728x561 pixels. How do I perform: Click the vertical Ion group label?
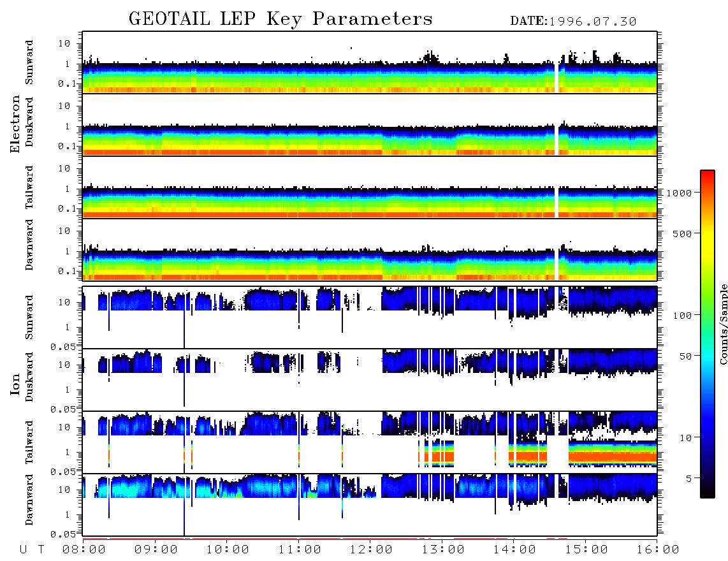pyautogui.click(x=15, y=384)
